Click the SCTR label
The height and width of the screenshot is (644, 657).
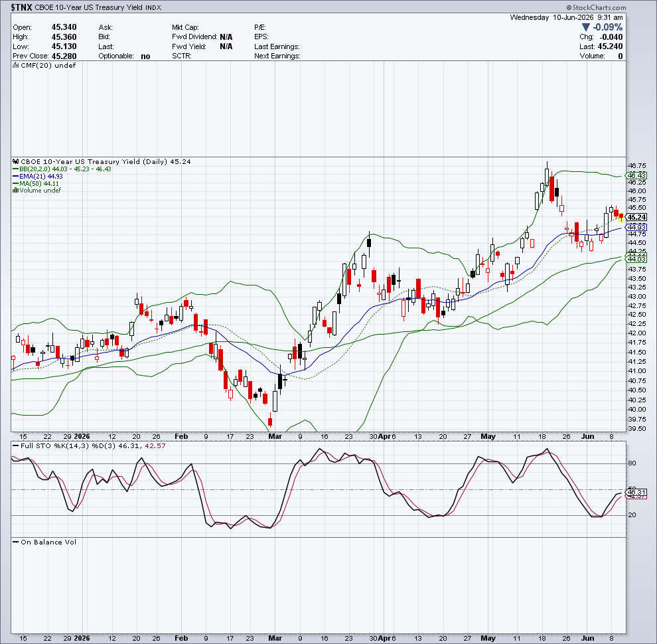(181, 56)
